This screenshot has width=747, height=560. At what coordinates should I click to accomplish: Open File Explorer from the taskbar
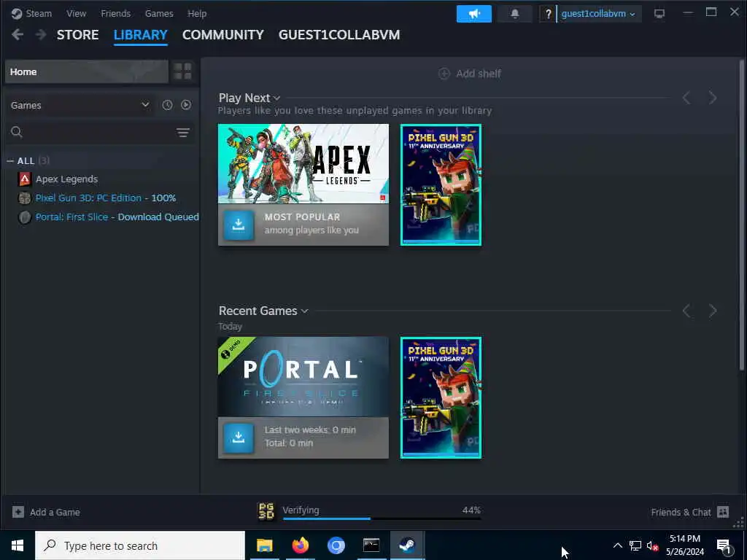[x=264, y=545]
